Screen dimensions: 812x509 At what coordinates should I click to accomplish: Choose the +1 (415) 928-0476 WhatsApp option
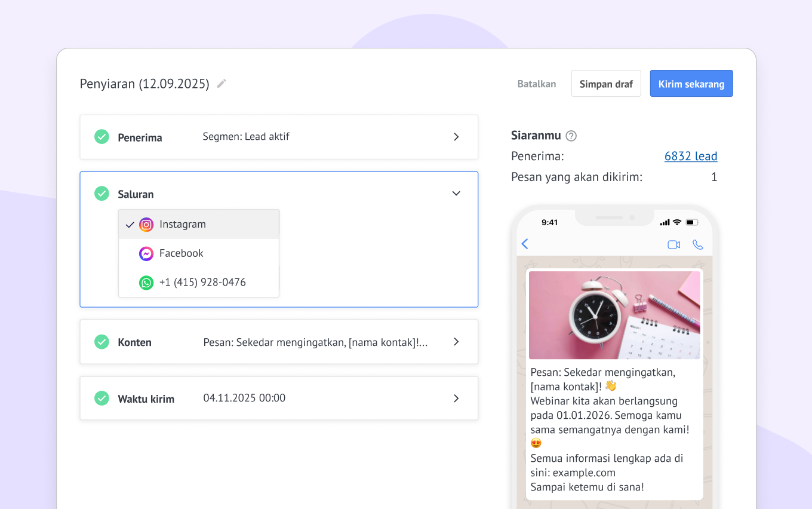pos(202,283)
